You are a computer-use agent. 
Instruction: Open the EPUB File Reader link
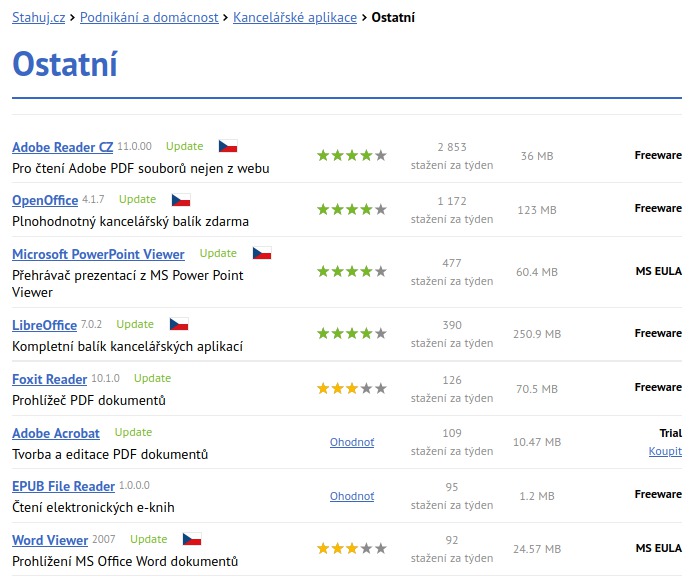click(x=63, y=486)
